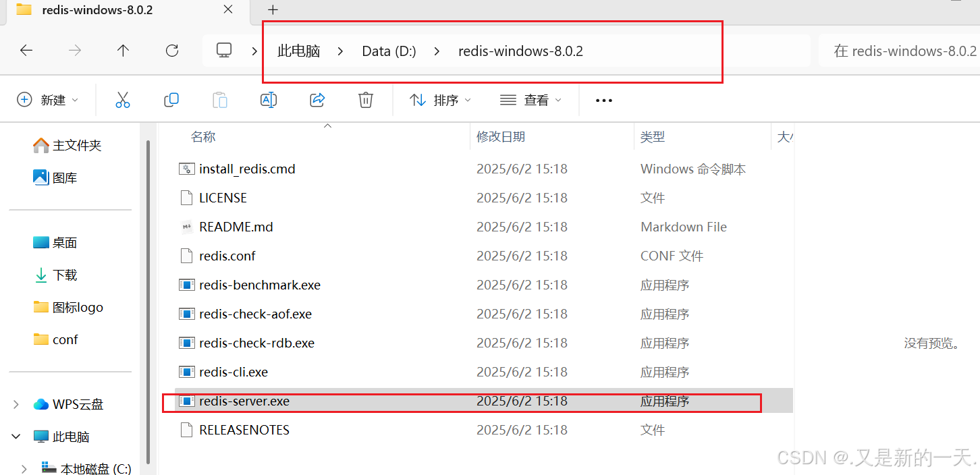The image size is (980, 475).
Task: Click the install_redis.cmd script icon
Action: pyautogui.click(x=186, y=169)
